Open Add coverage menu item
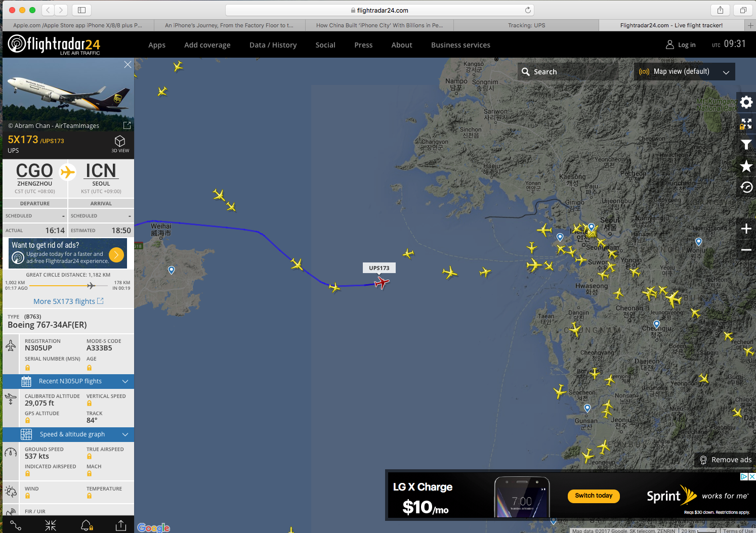Image resolution: width=756 pixels, height=533 pixels. pos(207,45)
